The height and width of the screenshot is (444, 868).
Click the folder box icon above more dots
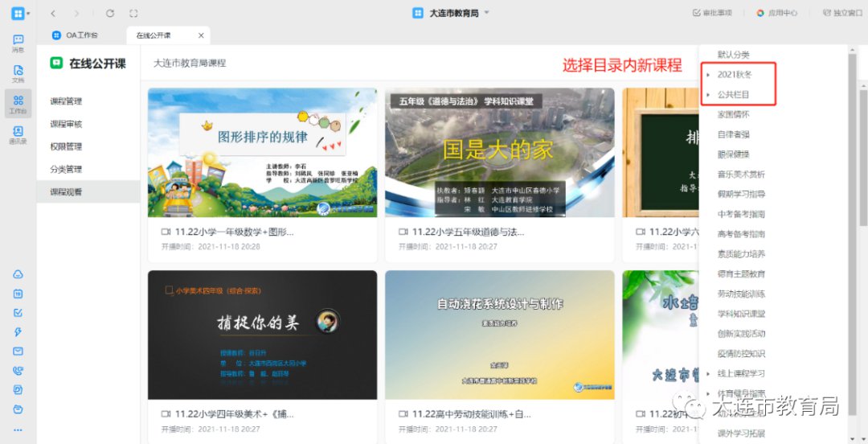[18, 409]
